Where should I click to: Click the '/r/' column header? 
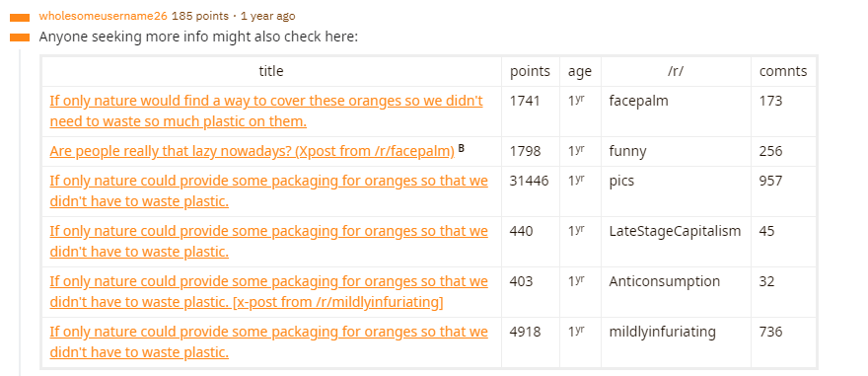point(676,71)
